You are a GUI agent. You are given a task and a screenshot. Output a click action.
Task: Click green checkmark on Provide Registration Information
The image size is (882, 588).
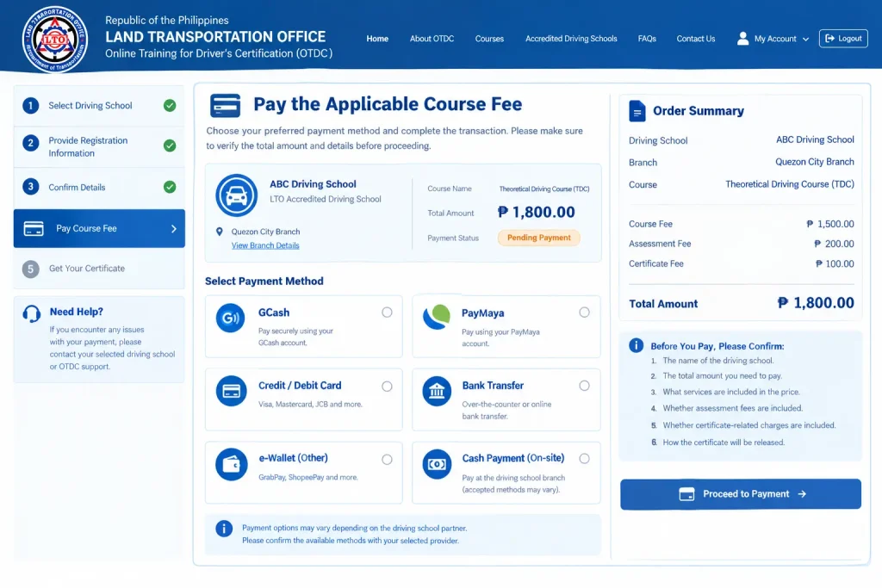[170, 145]
